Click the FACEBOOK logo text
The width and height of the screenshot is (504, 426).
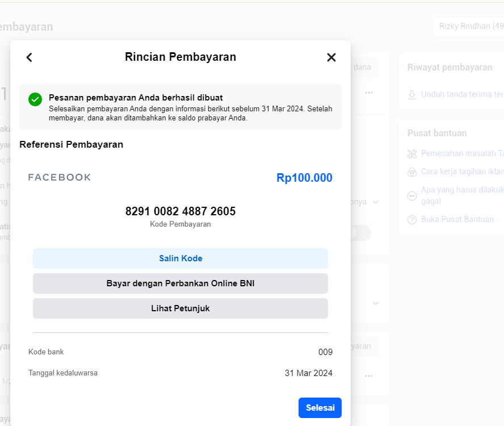click(x=60, y=177)
